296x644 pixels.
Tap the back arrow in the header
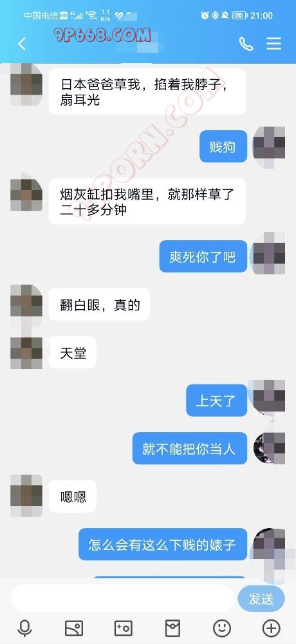pos(22,44)
